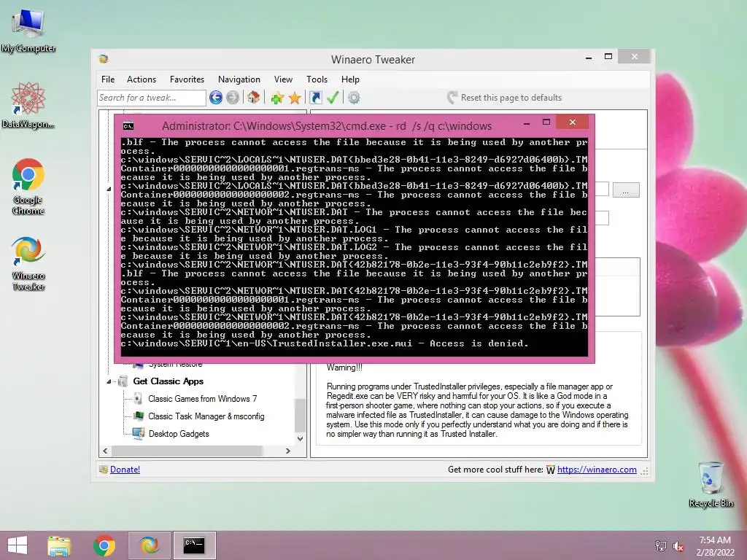The width and height of the screenshot is (747, 560).
Task: Open the Winaero Tweaker desktop shortcut
Action: 28,262
